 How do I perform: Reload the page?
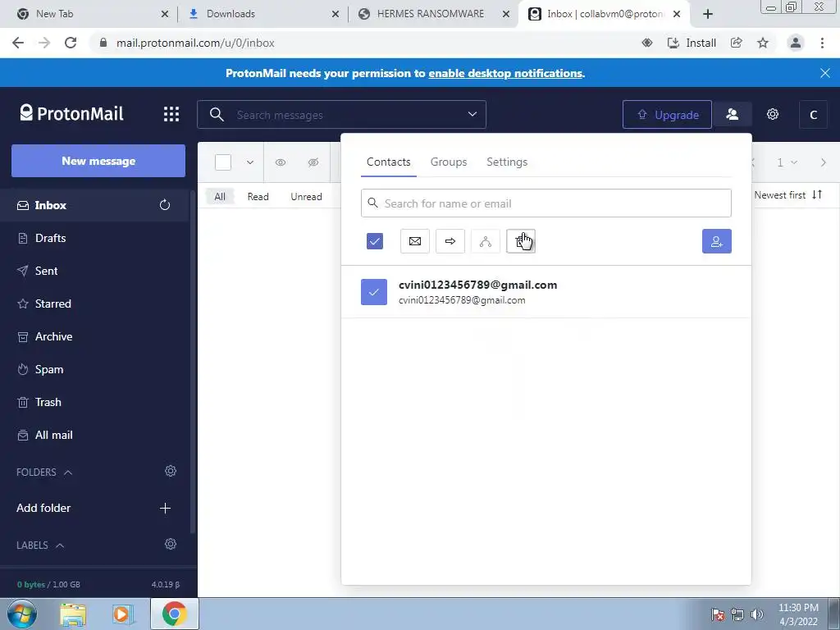(71, 43)
